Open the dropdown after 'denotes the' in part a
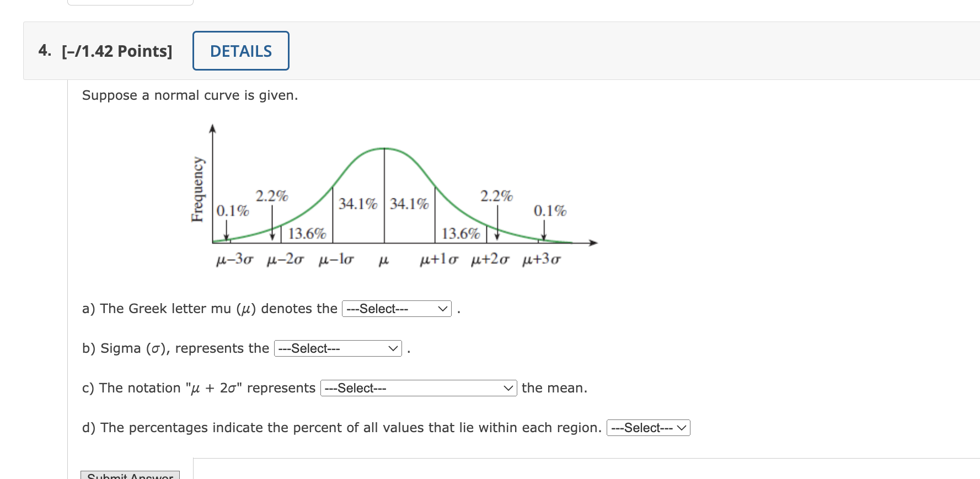Screen dimensions: 980x479 (397, 309)
